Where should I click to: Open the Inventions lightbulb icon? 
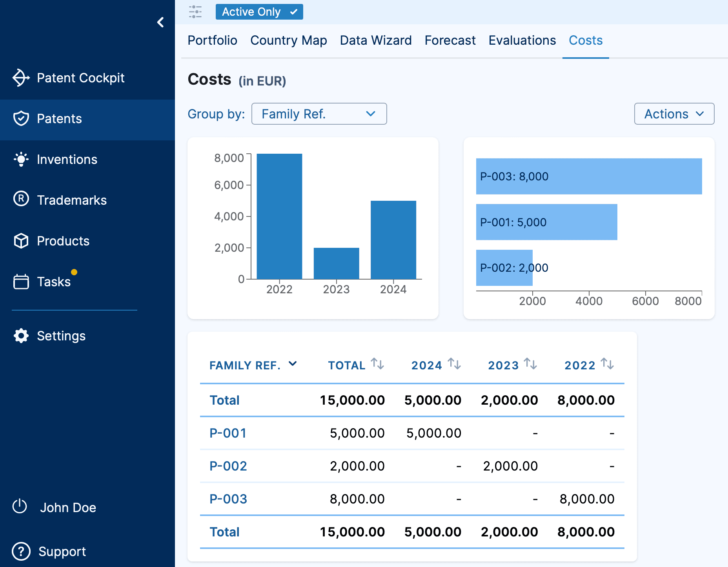pyautogui.click(x=22, y=159)
